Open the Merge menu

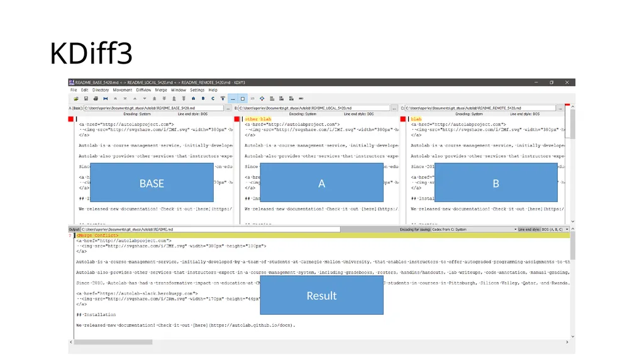pyautogui.click(x=161, y=89)
